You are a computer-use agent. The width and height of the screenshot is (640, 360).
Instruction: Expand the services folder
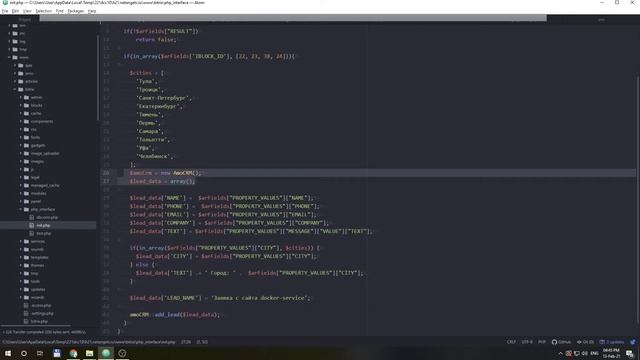point(21,241)
